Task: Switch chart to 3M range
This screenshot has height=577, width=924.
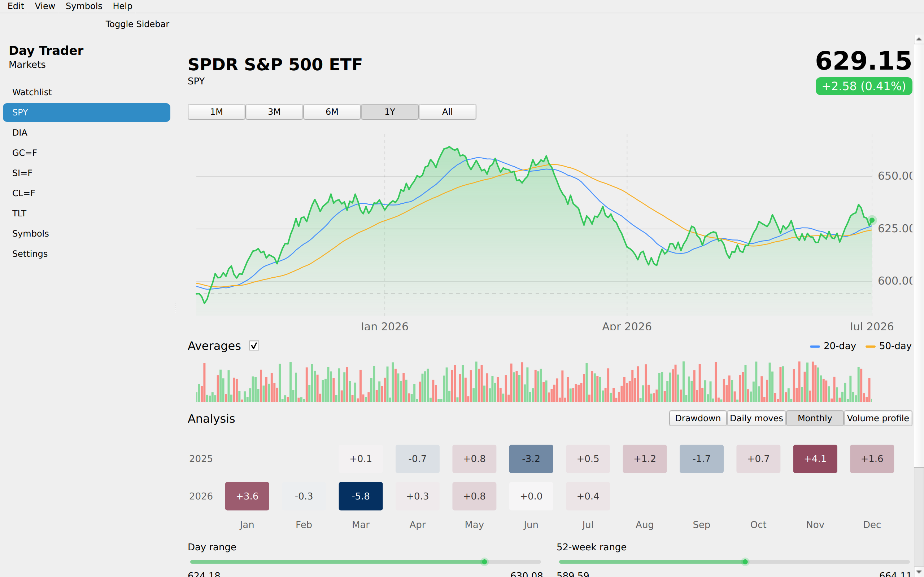Action: point(274,112)
